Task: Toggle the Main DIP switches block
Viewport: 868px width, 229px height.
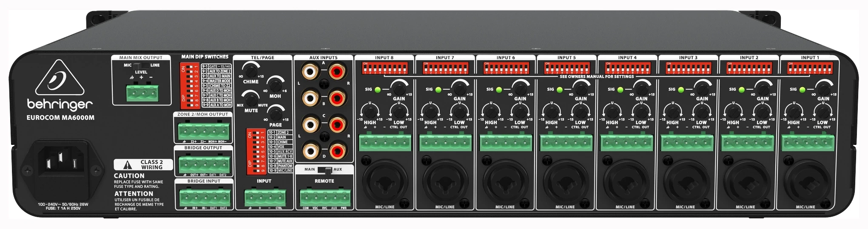Action: [x=190, y=85]
